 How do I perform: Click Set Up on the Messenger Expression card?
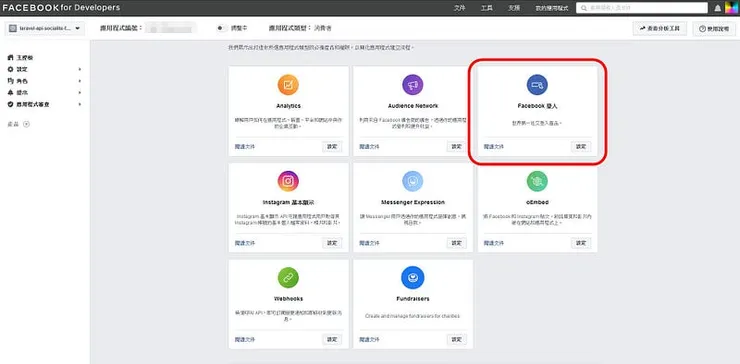click(457, 243)
